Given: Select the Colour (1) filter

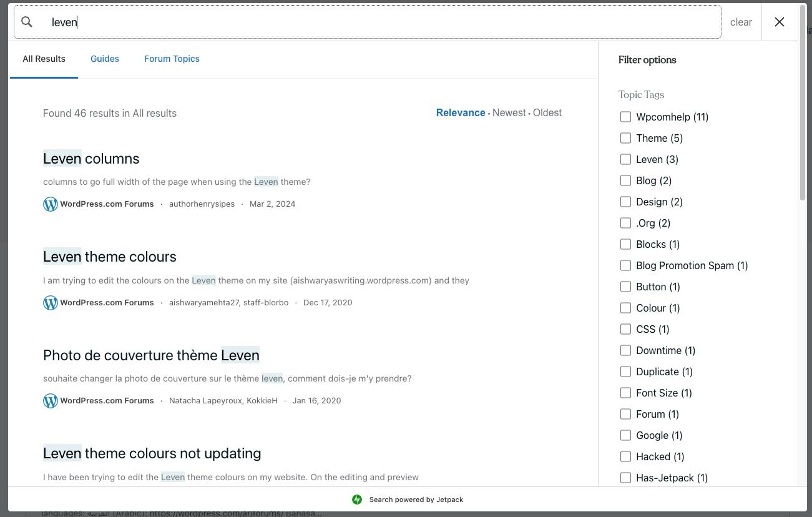Looking at the screenshot, I should coord(625,308).
